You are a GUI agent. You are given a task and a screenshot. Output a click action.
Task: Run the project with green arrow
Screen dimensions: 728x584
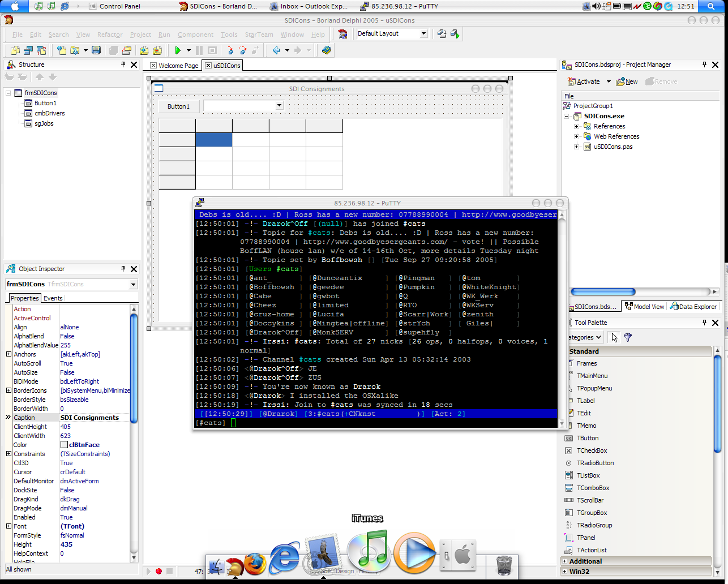[x=178, y=50]
